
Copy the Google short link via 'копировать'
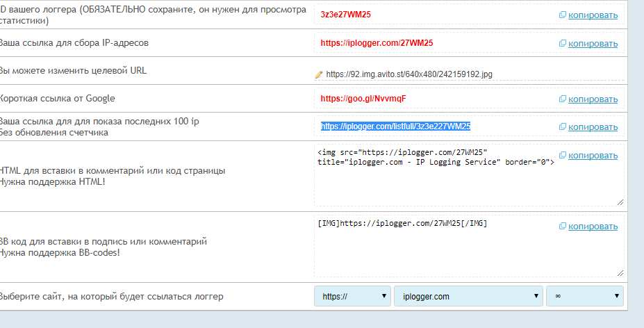pyautogui.click(x=593, y=99)
